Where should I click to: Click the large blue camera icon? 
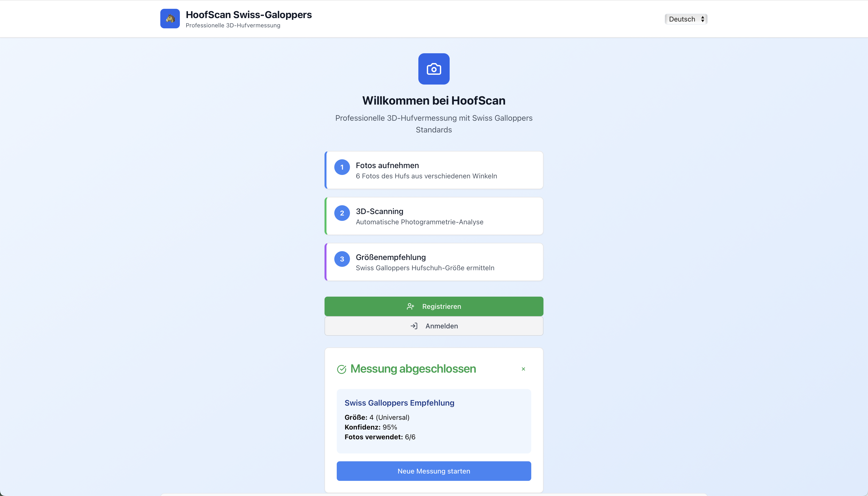[x=434, y=69]
